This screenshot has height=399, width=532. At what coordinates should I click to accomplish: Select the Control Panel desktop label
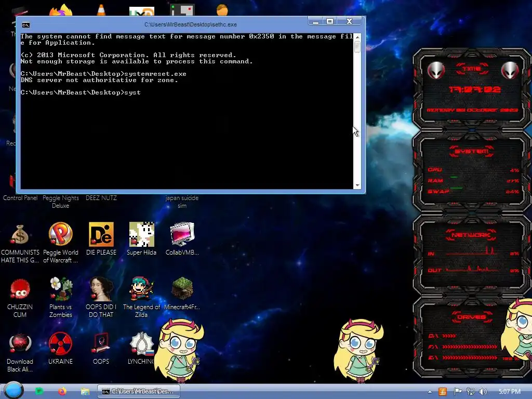20,198
